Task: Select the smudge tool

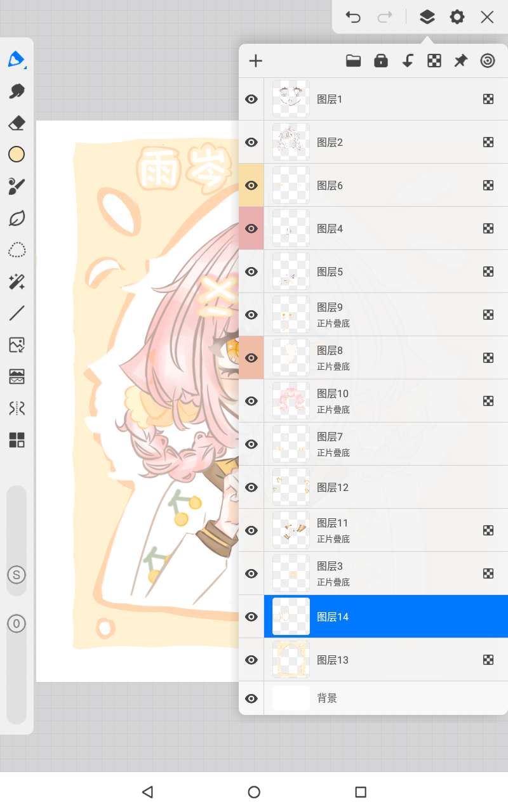Action: [x=17, y=91]
